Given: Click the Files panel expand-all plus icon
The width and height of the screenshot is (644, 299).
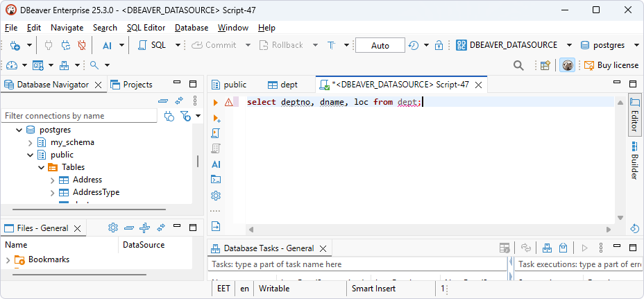Looking at the screenshot, I should [x=144, y=228].
